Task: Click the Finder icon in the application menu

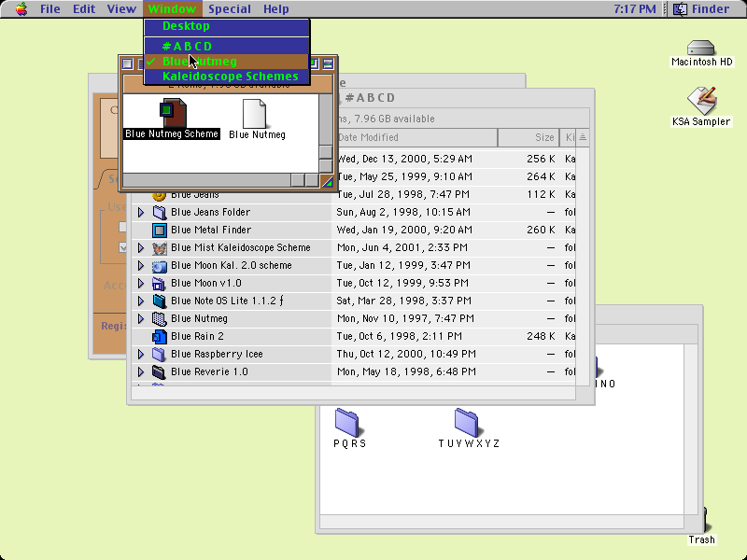Action: tap(680, 8)
